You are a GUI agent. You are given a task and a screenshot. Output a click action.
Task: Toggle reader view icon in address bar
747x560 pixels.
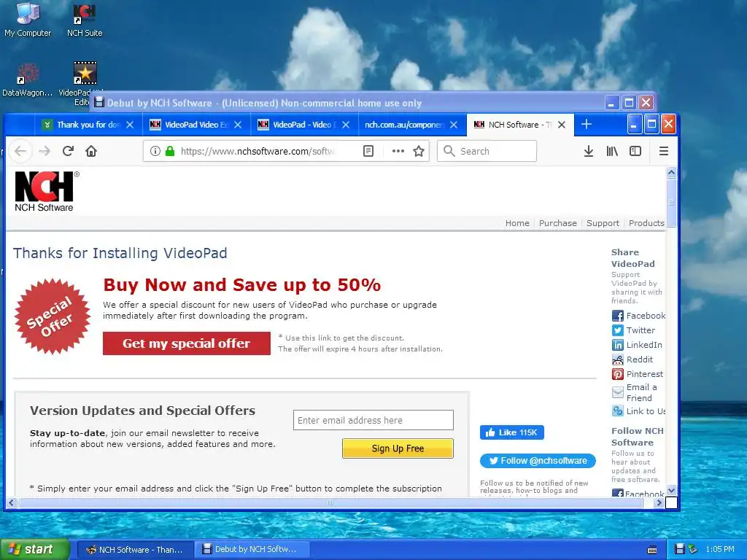pos(368,151)
